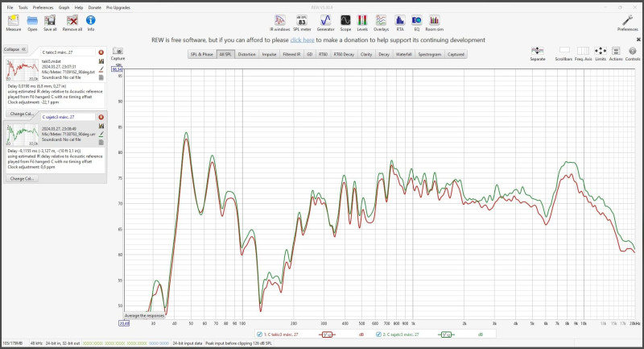This screenshot has width=644, height=349.
Task: Click the trace colour pencil for C sajatc3
Action: (101, 134)
